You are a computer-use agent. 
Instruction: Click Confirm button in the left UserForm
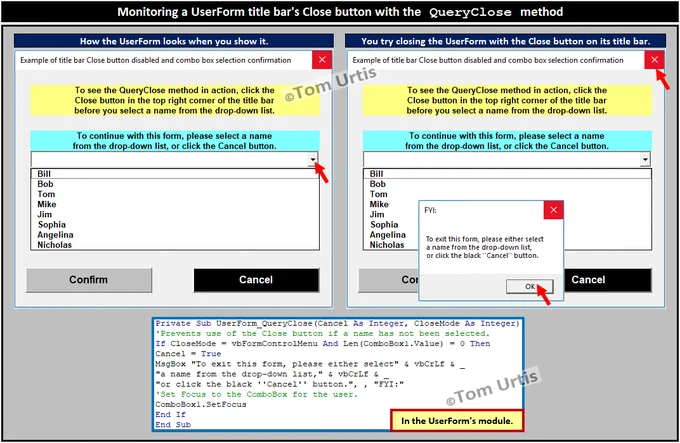(89, 280)
